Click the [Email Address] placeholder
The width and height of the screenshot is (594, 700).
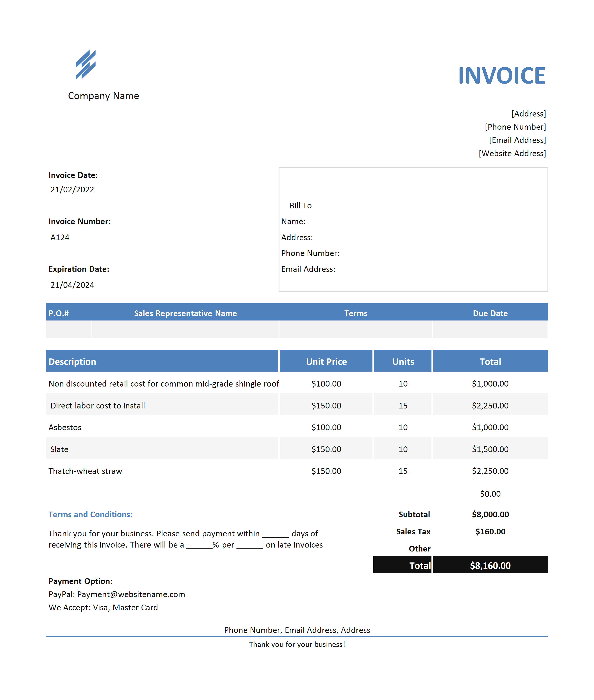517,140
